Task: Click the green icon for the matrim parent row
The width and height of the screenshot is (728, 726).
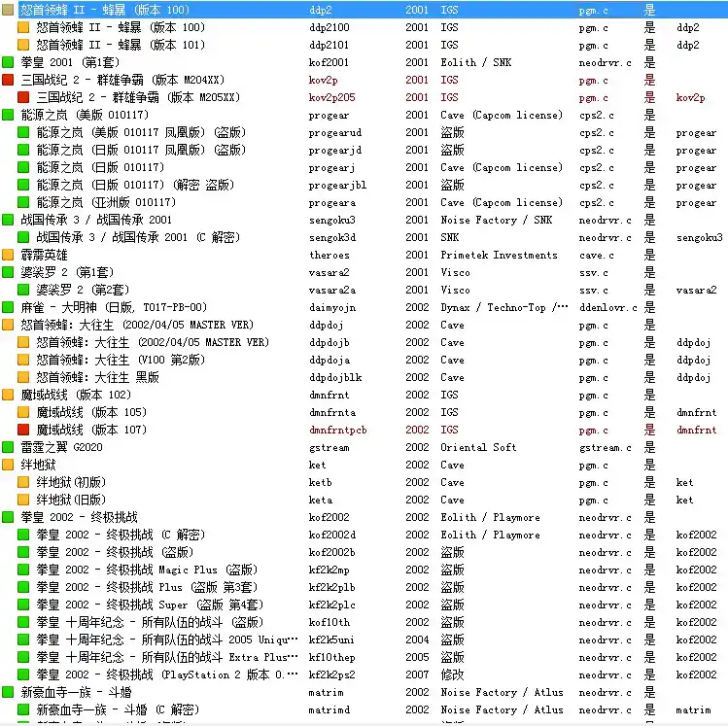Action: (x=8, y=692)
